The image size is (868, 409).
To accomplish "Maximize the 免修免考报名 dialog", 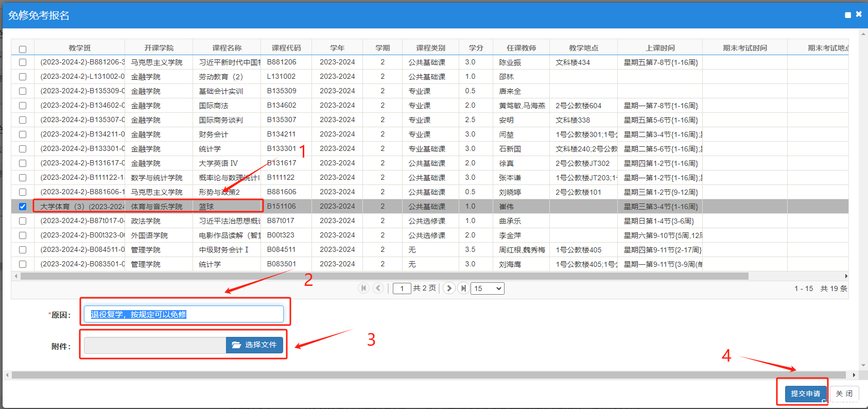I will click(847, 15).
